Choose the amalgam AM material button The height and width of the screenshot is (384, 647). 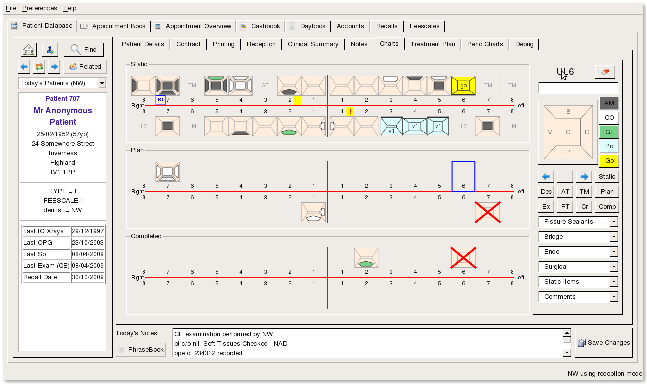[x=609, y=103]
